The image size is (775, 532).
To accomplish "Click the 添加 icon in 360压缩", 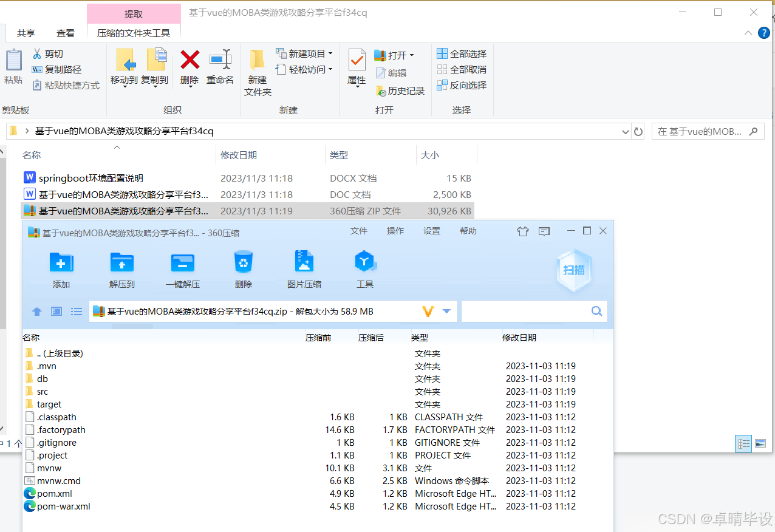I will point(61,268).
